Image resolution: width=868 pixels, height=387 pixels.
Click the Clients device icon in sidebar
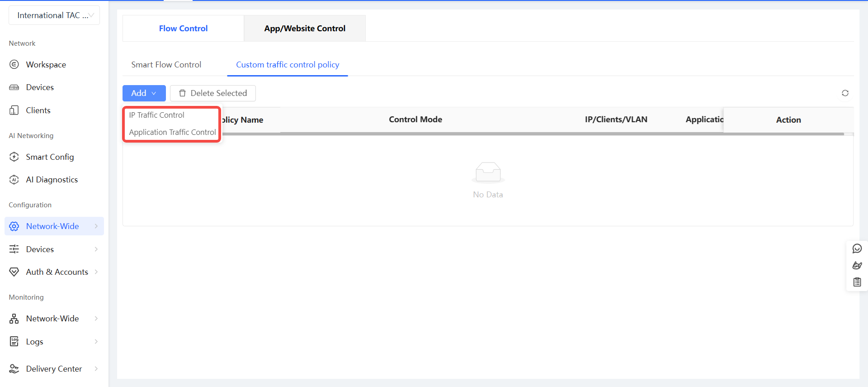tap(14, 110)
